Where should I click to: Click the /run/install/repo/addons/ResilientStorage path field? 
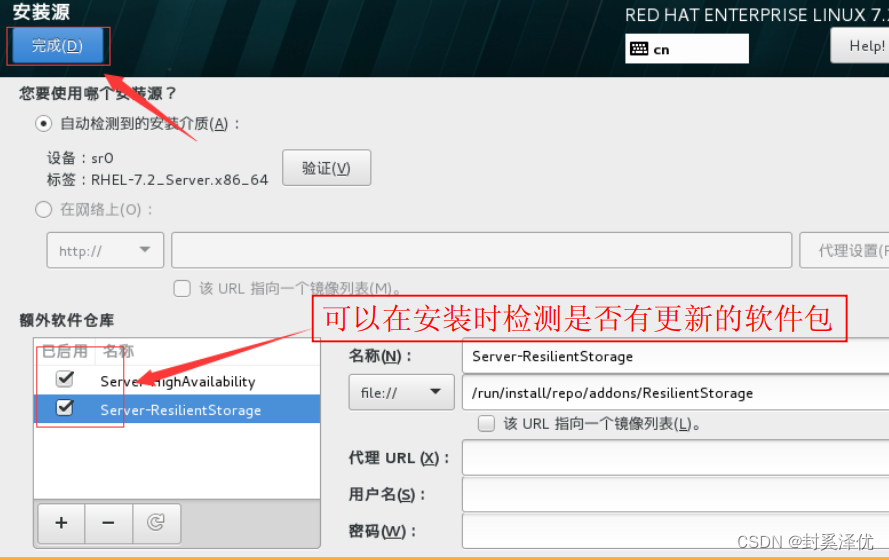(x=676, y=392)
